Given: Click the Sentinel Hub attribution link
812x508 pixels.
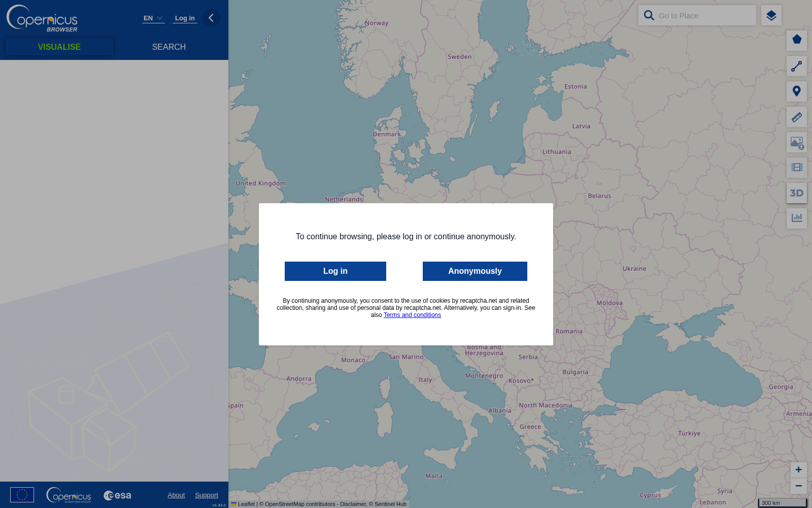Looking at the screenshot, I should (x=390, y=504).
